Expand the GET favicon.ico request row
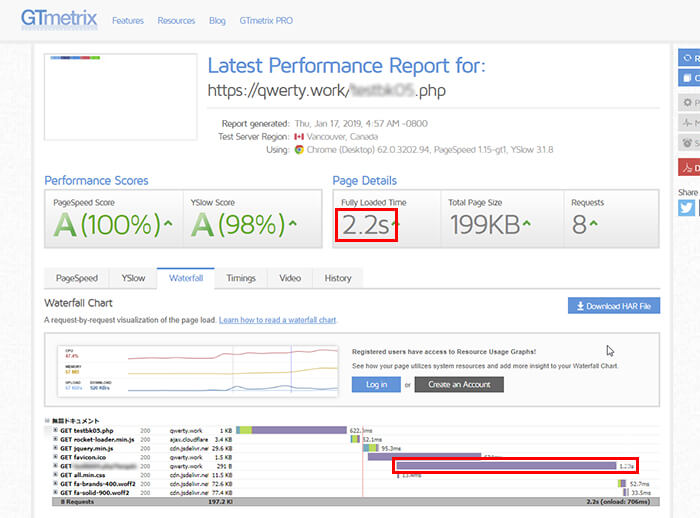This screenshot has height=518, width=700. coord(55,457)
